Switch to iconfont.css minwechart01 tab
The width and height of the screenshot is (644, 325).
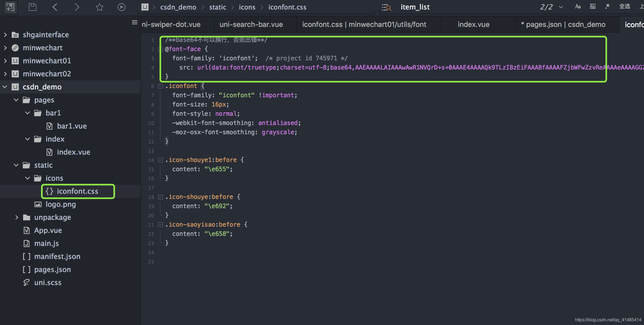(x=364, y=24)
